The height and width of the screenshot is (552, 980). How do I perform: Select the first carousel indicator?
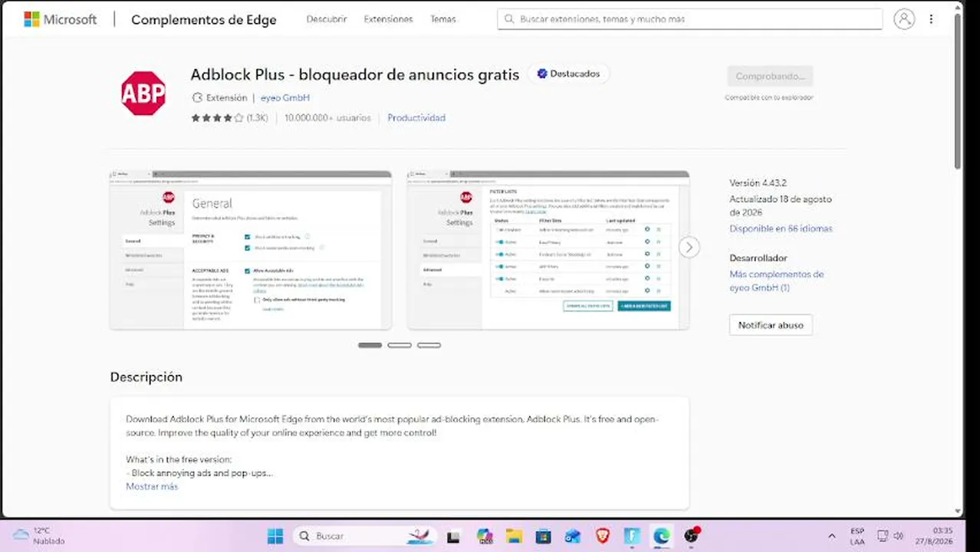(370, 345)
